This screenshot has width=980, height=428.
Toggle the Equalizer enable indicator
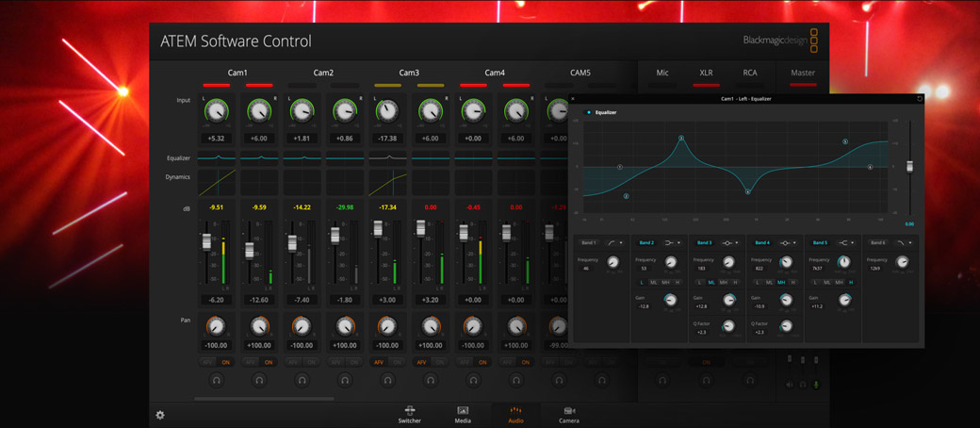tap(589, 112)
